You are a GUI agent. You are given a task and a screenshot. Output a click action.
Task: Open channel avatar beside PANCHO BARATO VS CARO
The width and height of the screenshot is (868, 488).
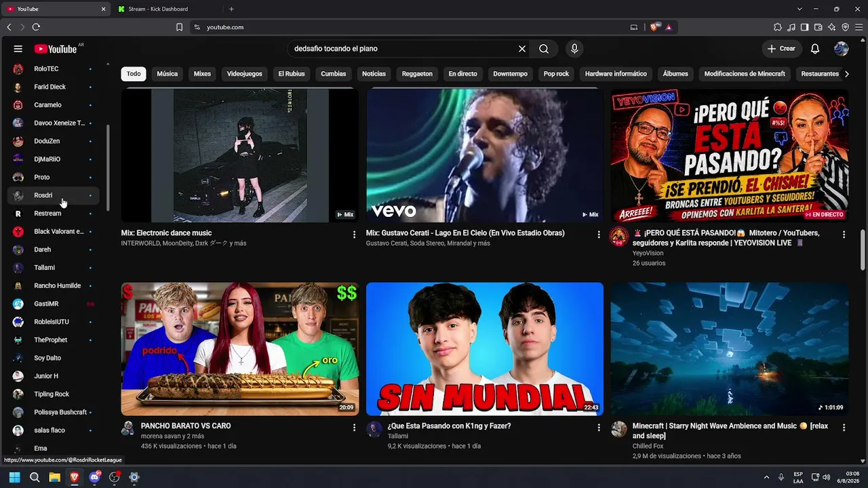click(127, 428)
